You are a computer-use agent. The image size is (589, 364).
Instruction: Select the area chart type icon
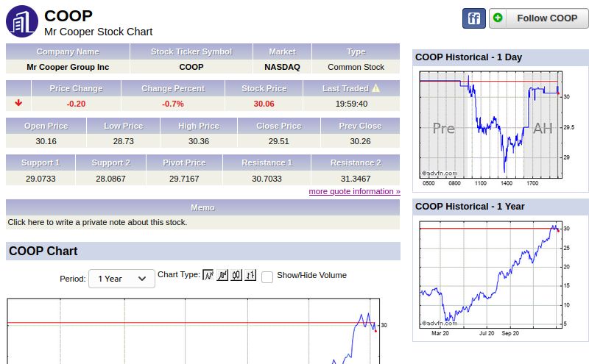click(x=222, y=275)
